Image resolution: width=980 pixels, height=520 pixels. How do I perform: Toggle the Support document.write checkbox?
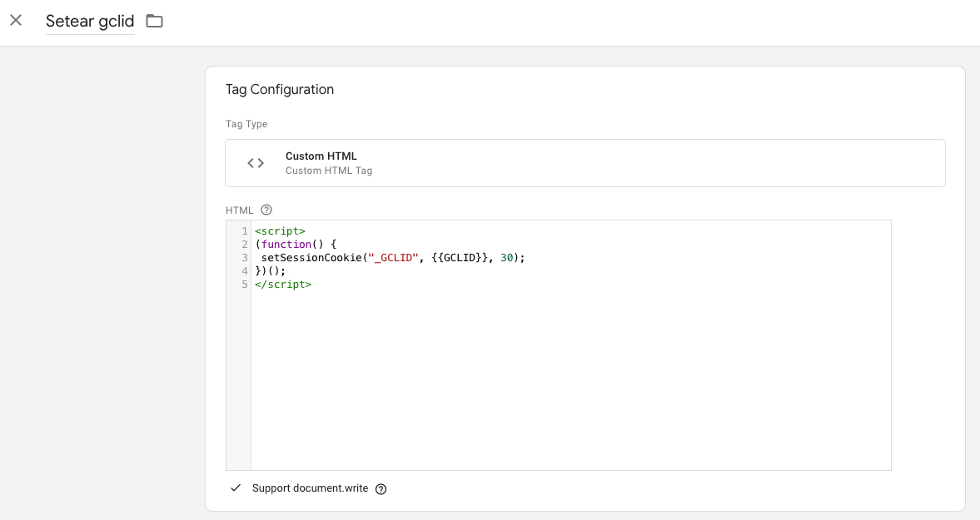coord(236,488)
